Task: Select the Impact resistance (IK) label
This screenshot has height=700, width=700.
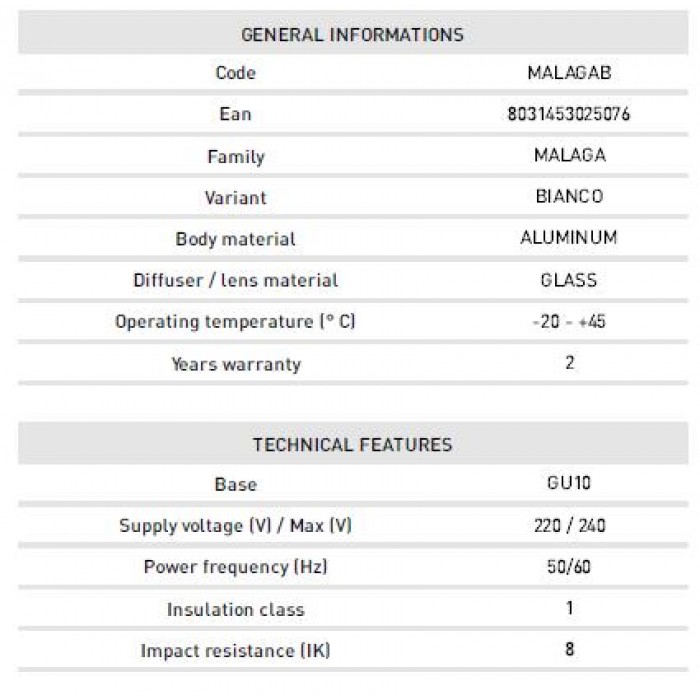Action: tap(235, 651)
